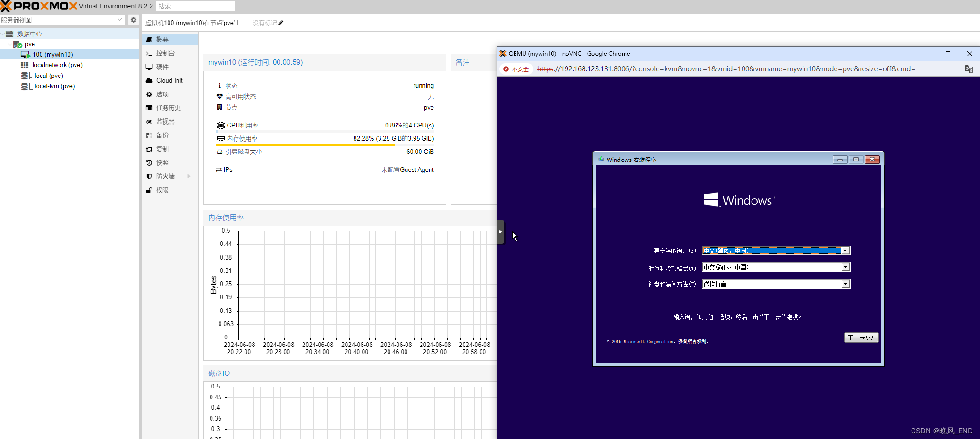
Task: Maximize the Windows 安装程序 dialog
Action: [856, 160]
